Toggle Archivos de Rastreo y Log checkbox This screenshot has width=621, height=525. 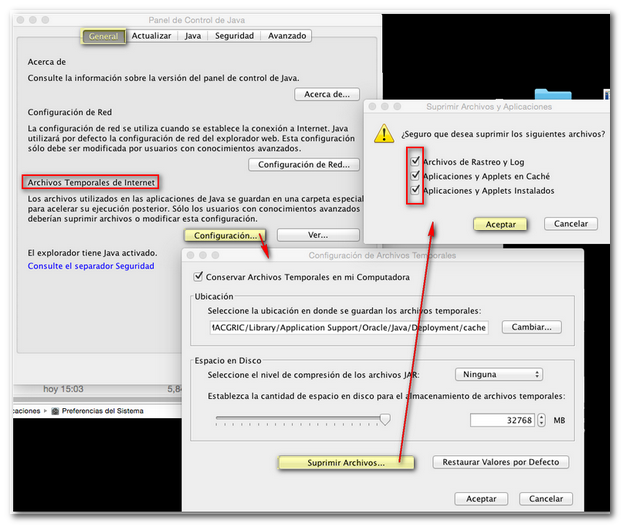click(x=415, y=161)
